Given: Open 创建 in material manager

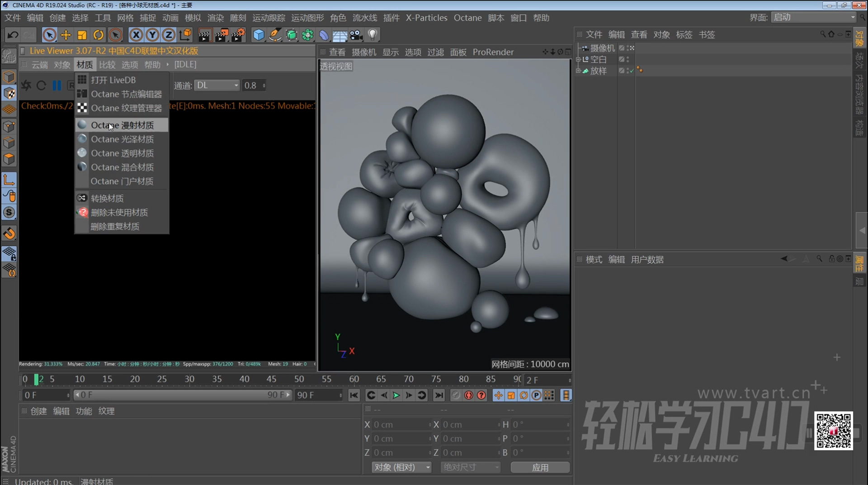Looking at the screenshot, I should coord(38,411).
